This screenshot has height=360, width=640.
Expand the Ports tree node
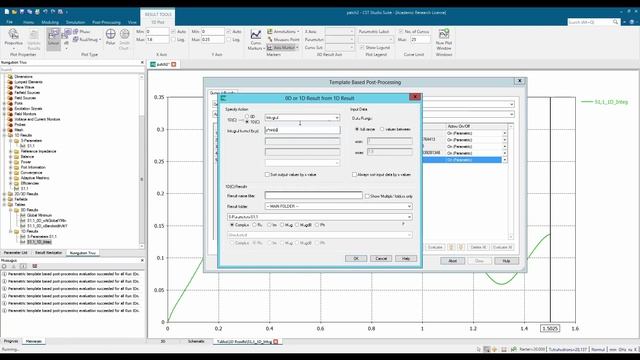pyautogui.click(x=4, y=103)
